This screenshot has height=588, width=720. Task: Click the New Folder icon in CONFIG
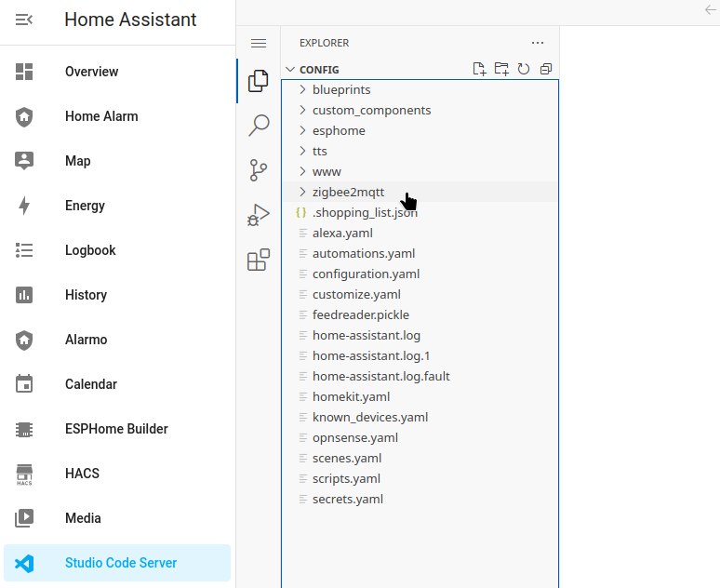pyautogui.click(x=501, y=70)
